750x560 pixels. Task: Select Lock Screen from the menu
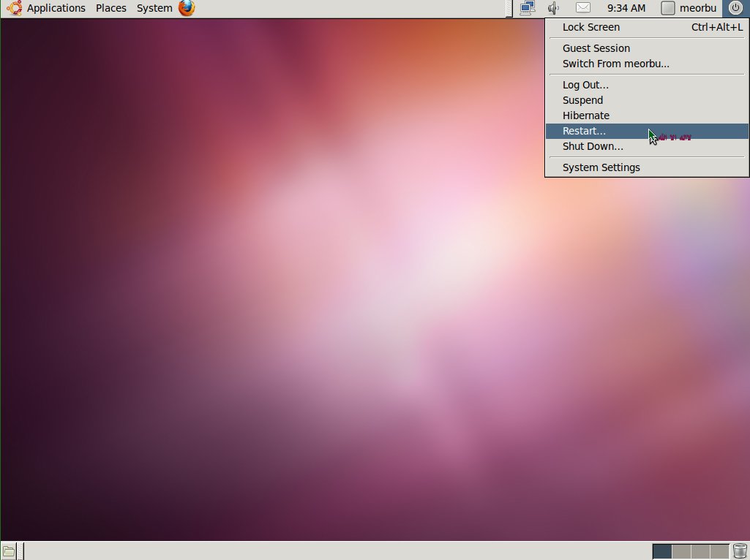click(x=590, y=27)
